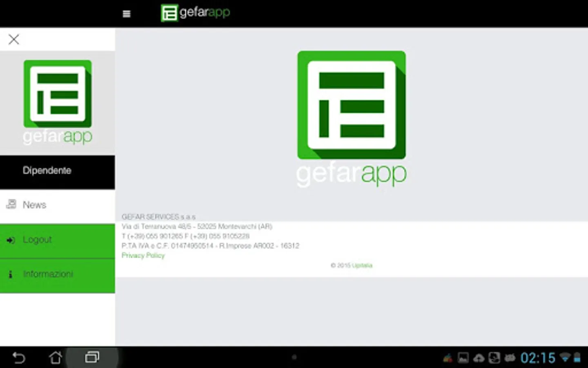This screenshot has width=588, height=368.
Task: Open the Privacy Policy link
Action: pyautogui.click(x=143, y=256)
